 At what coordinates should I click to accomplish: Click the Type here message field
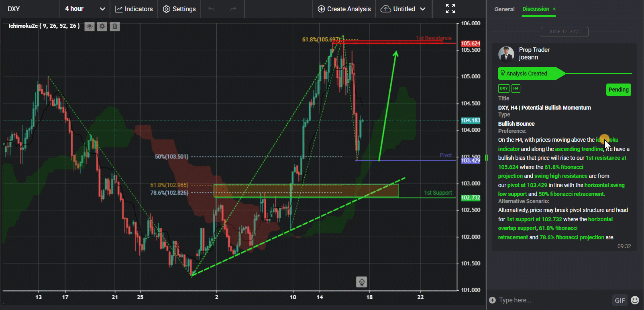click(x=553, y=300)
